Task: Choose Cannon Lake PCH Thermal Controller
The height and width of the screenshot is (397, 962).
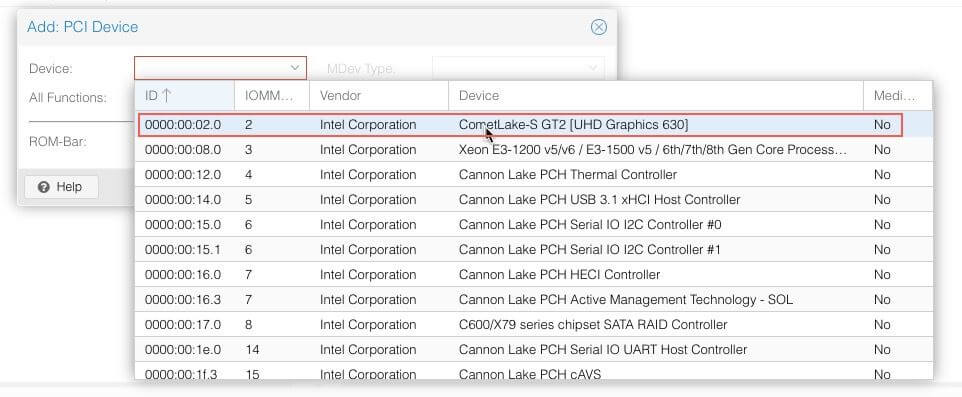Action: click(x=534, y=175)
